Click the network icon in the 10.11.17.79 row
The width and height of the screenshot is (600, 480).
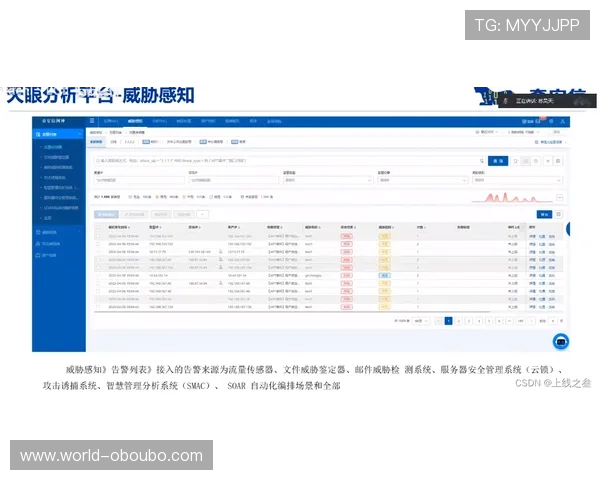(221, 251)
